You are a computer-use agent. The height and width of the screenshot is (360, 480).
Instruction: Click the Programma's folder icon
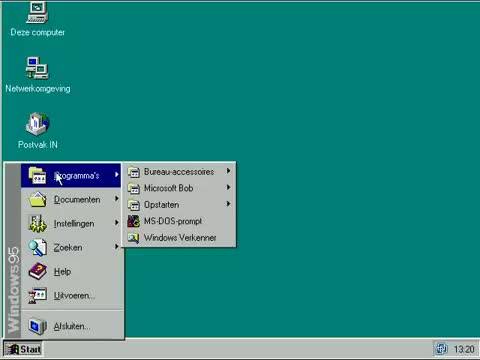pyautogui.click(x=37, y=175)
